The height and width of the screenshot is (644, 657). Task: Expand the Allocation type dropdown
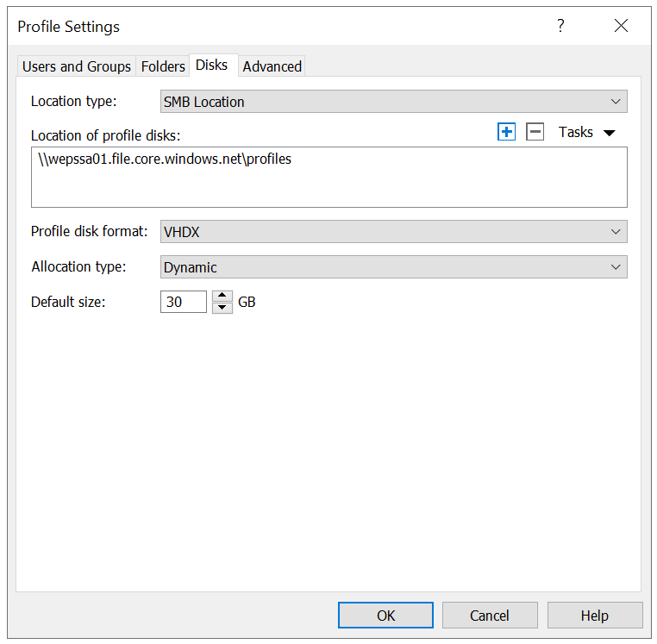(394, 267)
